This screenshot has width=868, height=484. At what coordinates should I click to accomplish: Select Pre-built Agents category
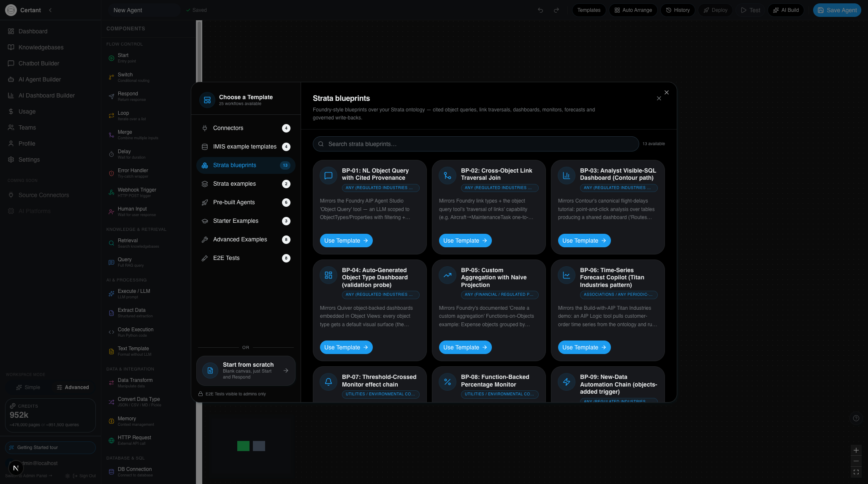coord(246,202)
